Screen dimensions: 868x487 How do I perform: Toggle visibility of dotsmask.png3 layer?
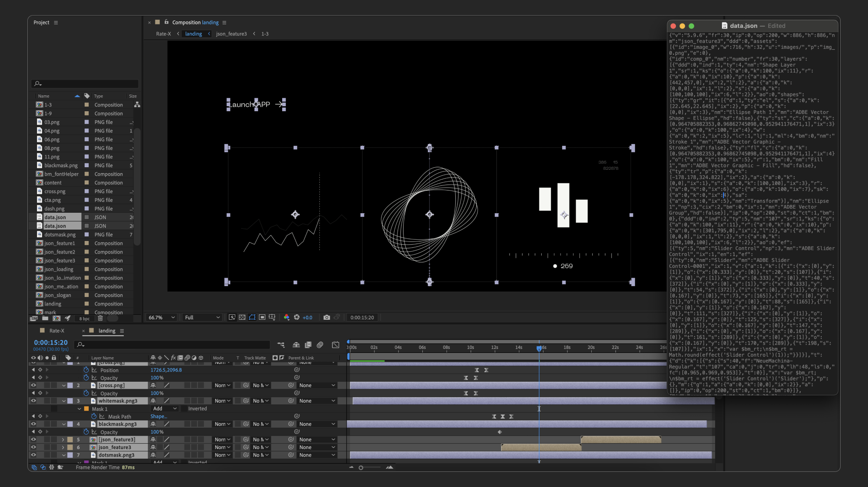click(33, 455)
